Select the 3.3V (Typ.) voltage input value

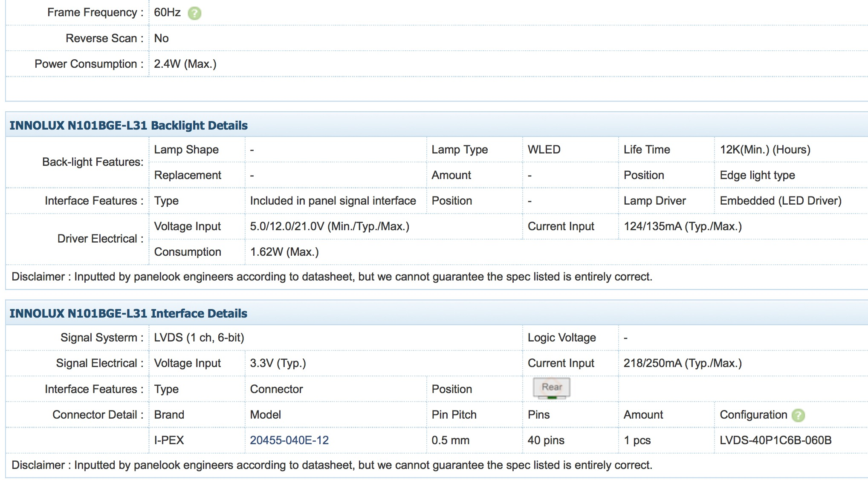278,363
